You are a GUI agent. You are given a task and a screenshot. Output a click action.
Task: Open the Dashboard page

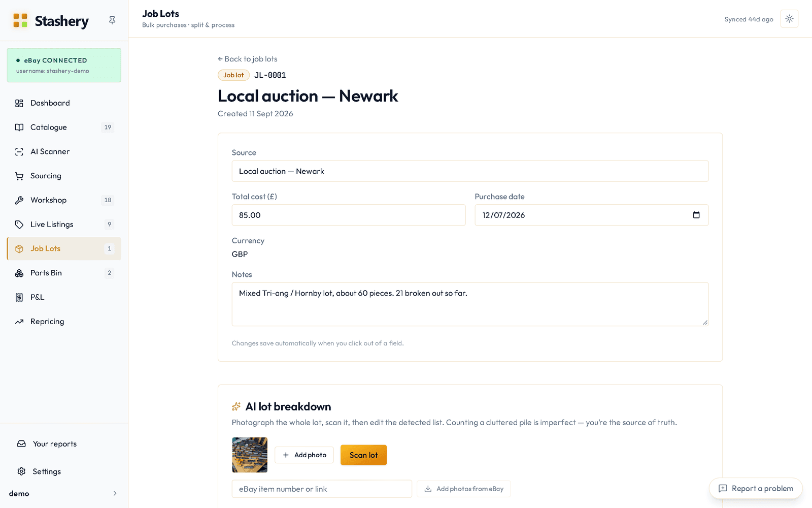[64, 103]
